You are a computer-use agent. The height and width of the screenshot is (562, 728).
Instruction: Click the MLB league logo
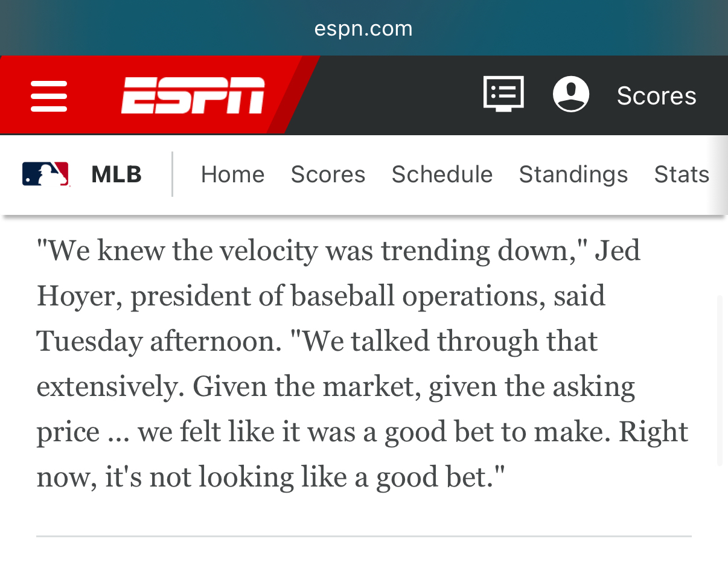pyautogui.click(x=45, y=174)
